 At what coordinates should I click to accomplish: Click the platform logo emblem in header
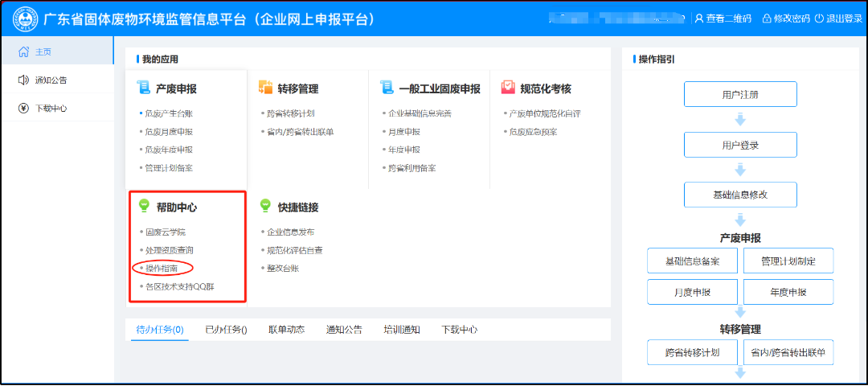pos(23,18)
